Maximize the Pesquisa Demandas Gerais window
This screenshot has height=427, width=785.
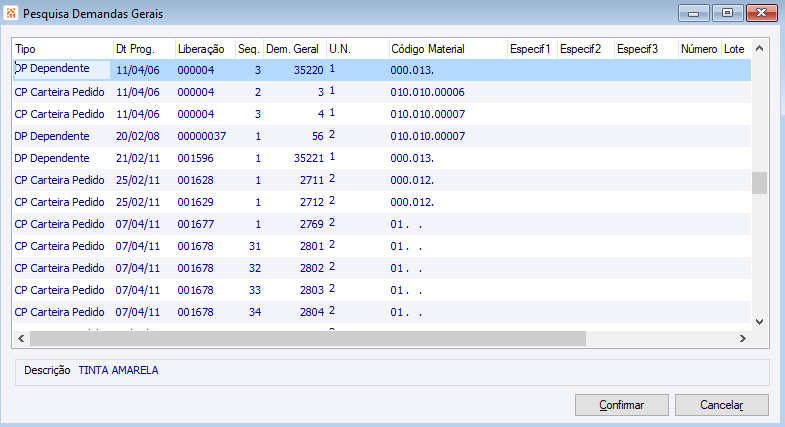click(727, 14)
